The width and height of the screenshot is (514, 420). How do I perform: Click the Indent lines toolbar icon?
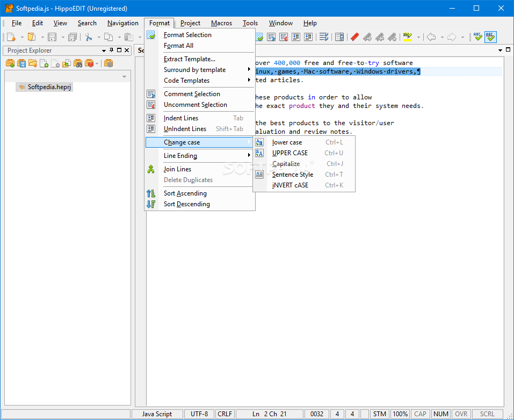coord(308,37)
